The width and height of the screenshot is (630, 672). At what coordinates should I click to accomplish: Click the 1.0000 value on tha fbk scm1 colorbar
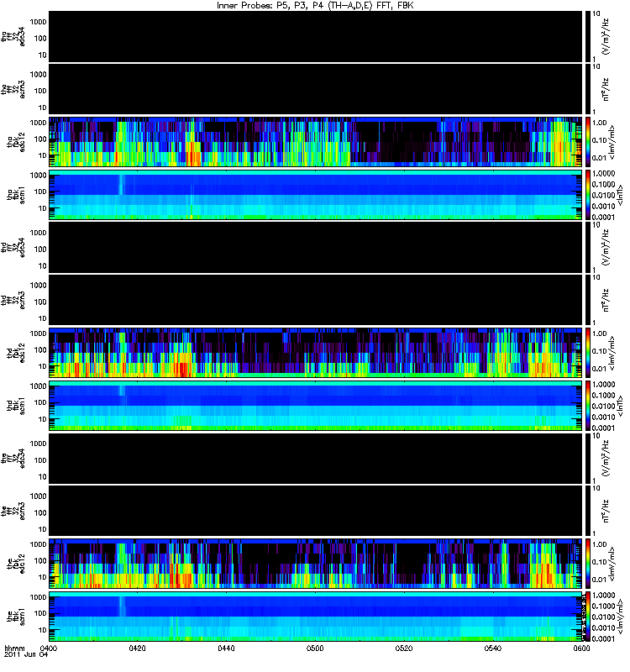coord(603,174)
